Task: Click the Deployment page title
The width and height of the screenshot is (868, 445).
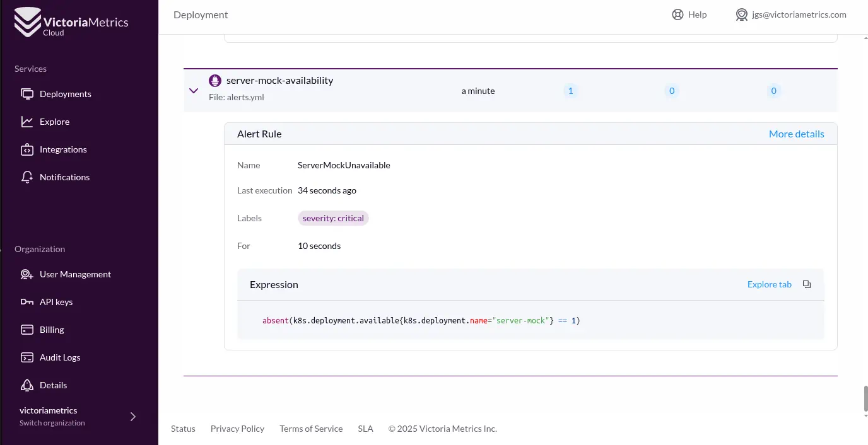Action: pyautogui.click(x=201, y=14)
